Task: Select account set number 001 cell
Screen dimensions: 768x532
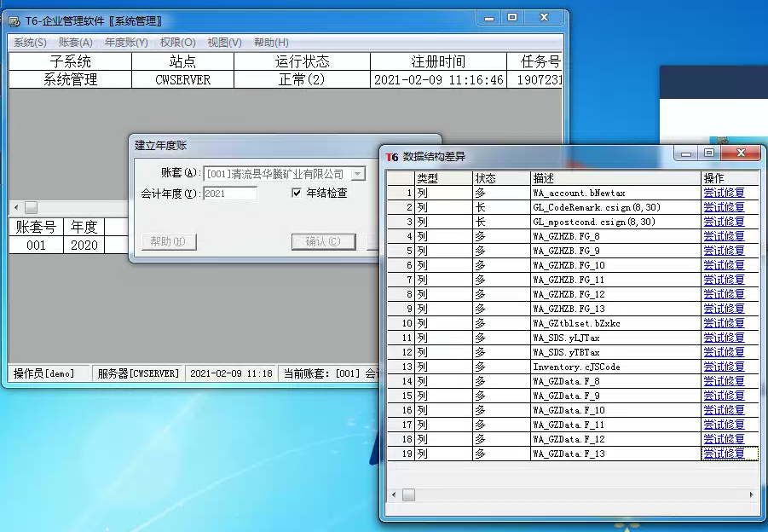Action: [37, 245]
